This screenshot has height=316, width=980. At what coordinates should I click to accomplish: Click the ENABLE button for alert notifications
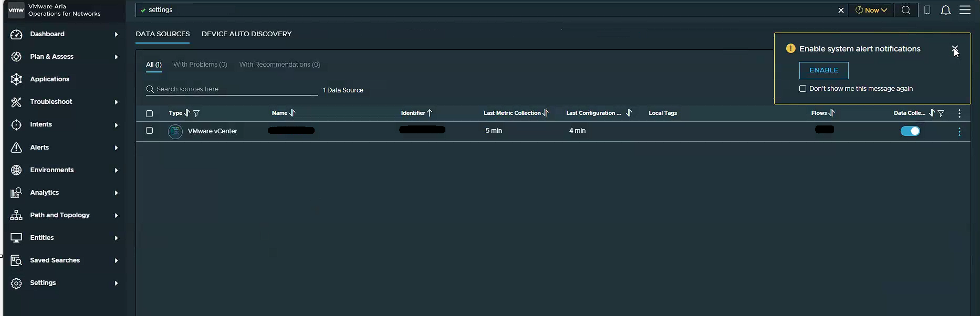(x=823, y=70)
